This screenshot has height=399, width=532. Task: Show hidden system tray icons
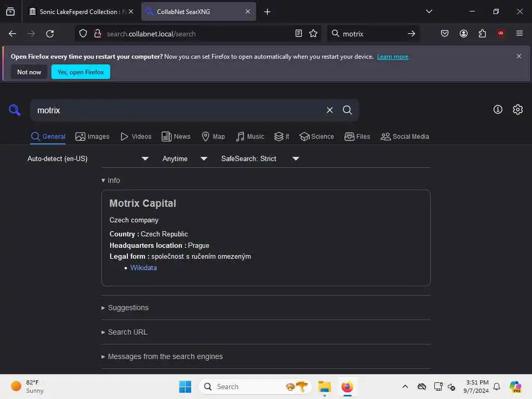pyautogui.click(x=405, y=387)
